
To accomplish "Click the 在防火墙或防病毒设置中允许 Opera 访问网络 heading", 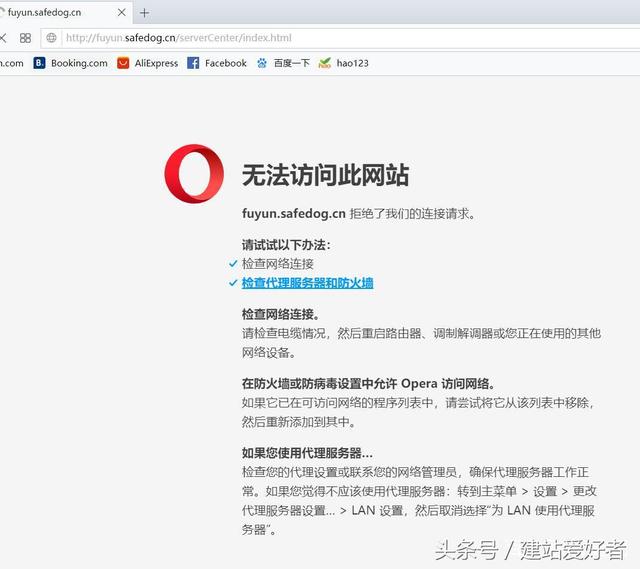I will click(x=369, y=384).
